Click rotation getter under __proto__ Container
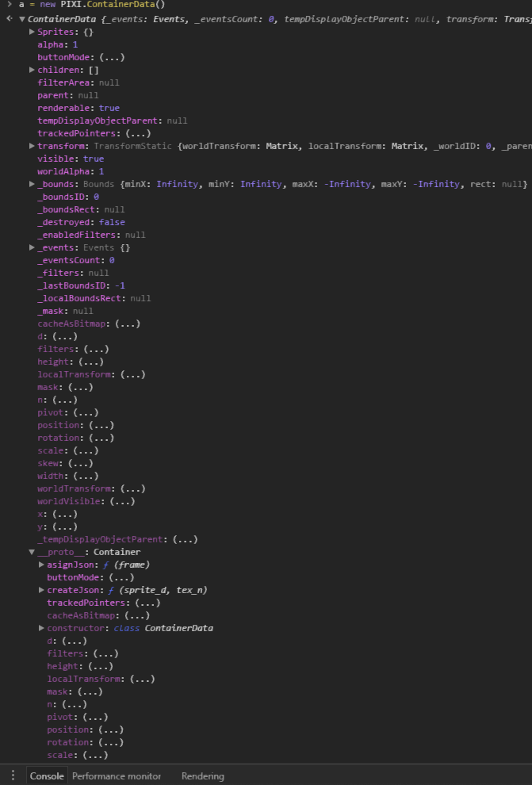Viewport: 532px width, 785px height. (111, 742)
